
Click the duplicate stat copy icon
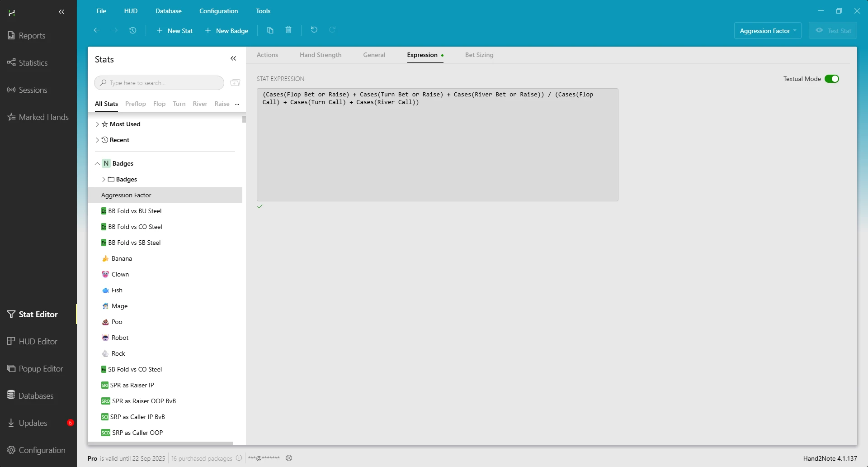(270, 30)
